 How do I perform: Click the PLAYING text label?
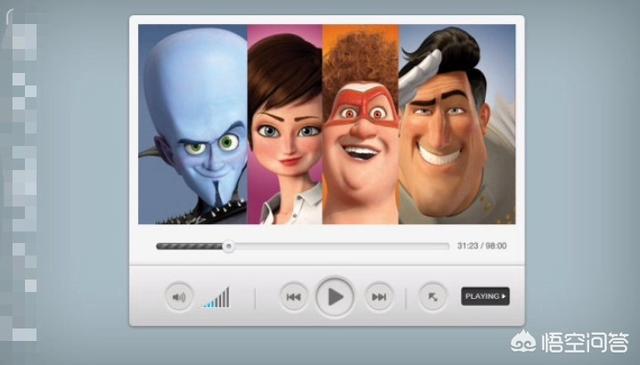482,296
